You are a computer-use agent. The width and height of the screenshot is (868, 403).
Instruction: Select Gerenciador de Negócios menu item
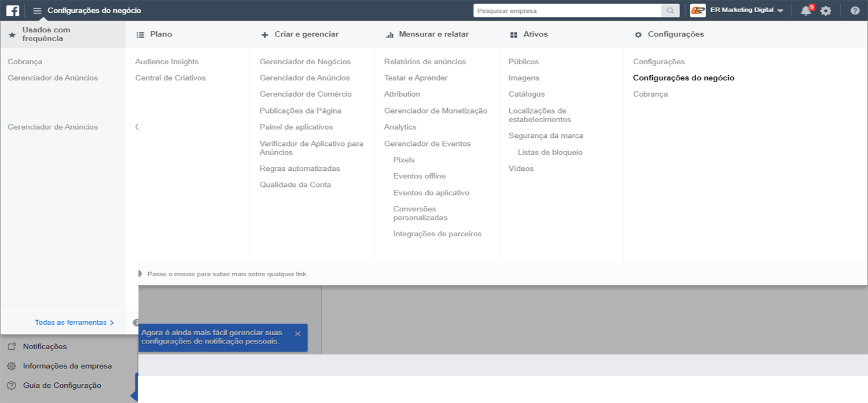[305, 61]
